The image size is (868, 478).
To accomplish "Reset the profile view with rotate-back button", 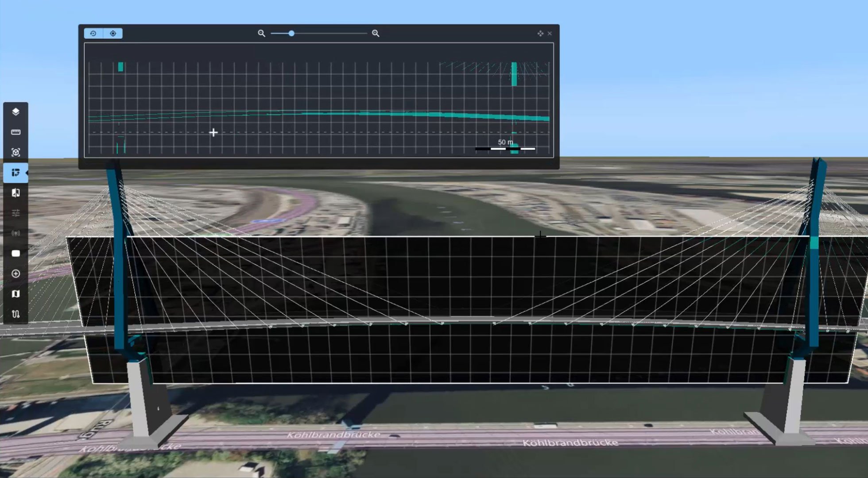I will 93,33.
